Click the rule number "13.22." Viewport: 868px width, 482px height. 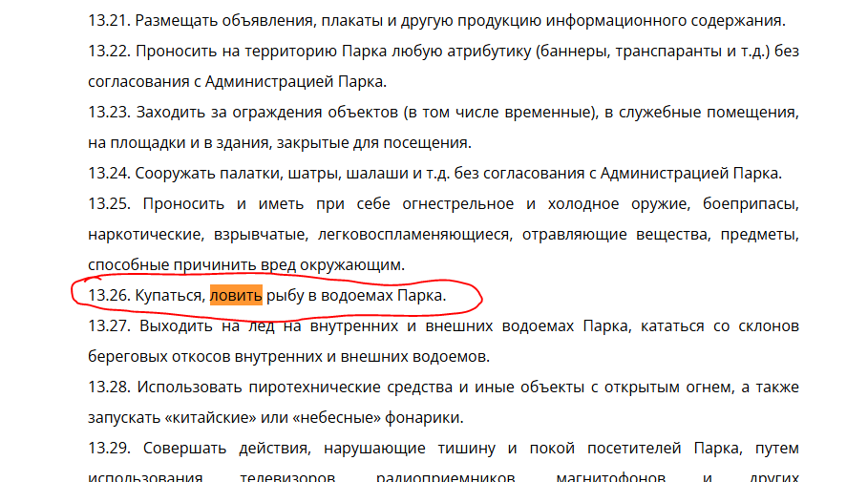109,51
